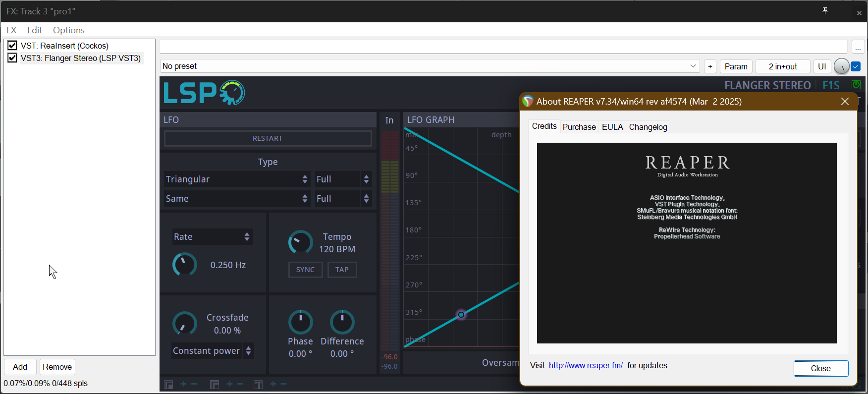Click the + preset button
Viewport: 868px width, 394px height.
pos(710,66)
